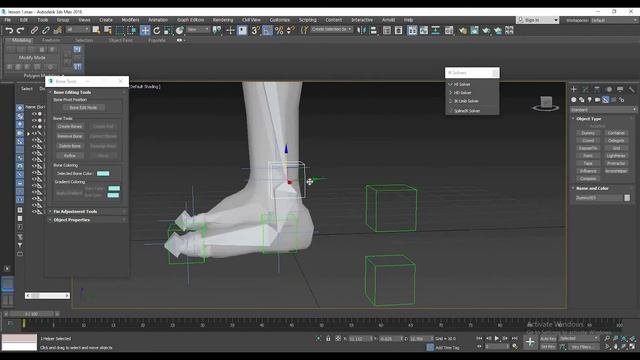Open selection filter All dropdown
This screenshot has height=360, width=640.
point(78,30)
